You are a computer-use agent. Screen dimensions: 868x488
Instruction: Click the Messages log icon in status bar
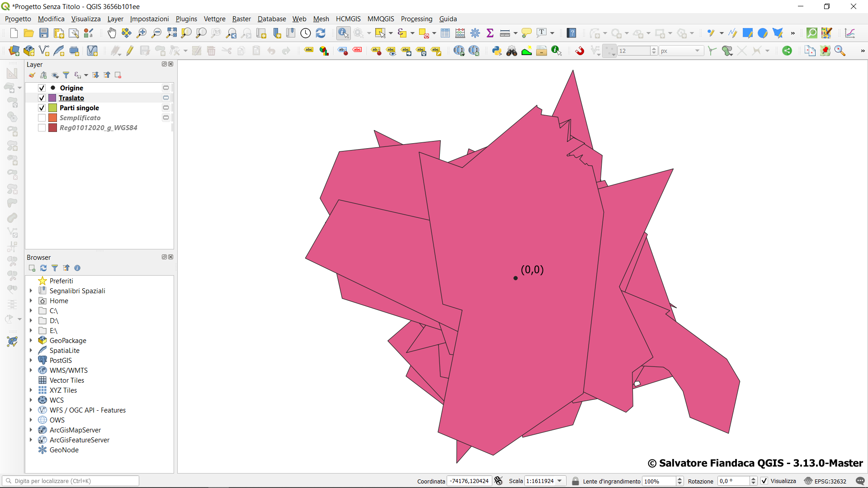pos(860,481)
